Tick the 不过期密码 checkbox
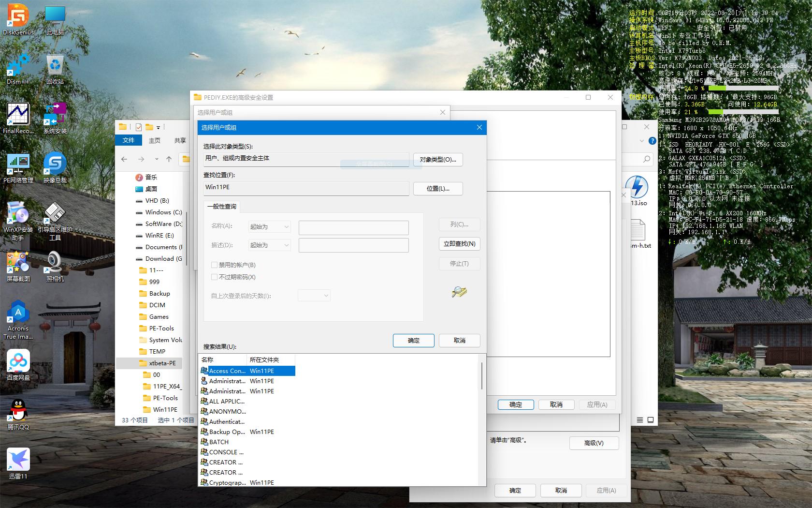 pos(214,277)
